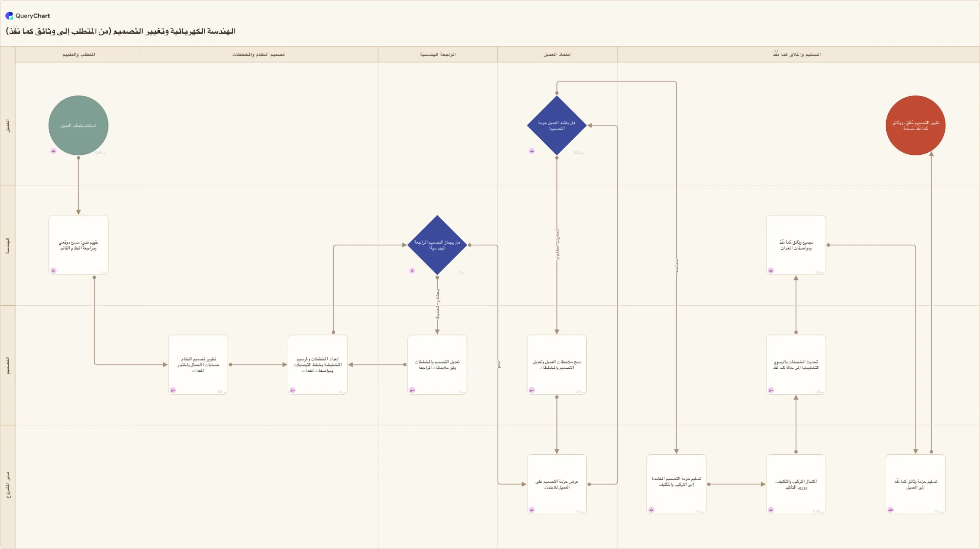Open the 'تسليم حزمة وثائق كما نُفّذ إلى العميل' card
The image size is (980, 549).
click(x=916, y=485)
